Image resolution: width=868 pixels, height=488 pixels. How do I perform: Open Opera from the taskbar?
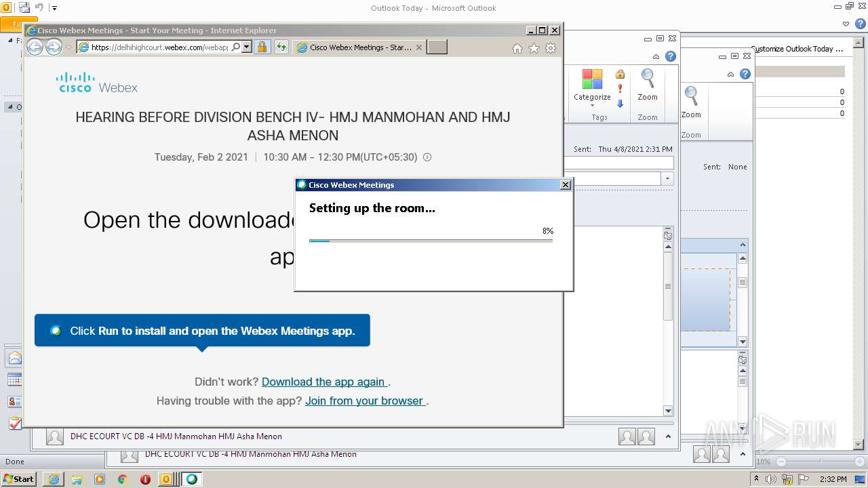(x=145, y=479)
